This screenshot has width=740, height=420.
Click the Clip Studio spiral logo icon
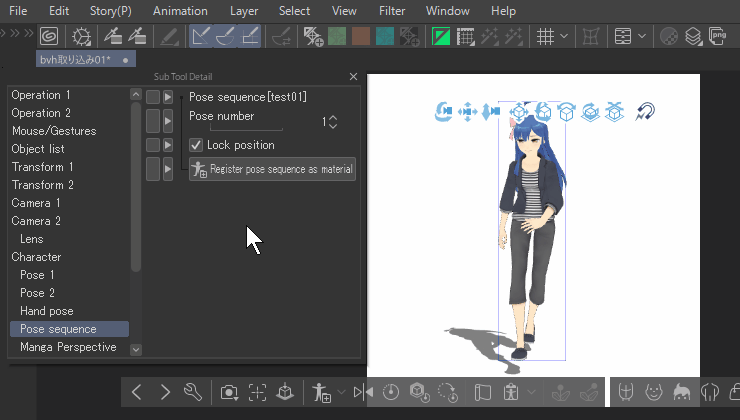(x=48, y=37)
